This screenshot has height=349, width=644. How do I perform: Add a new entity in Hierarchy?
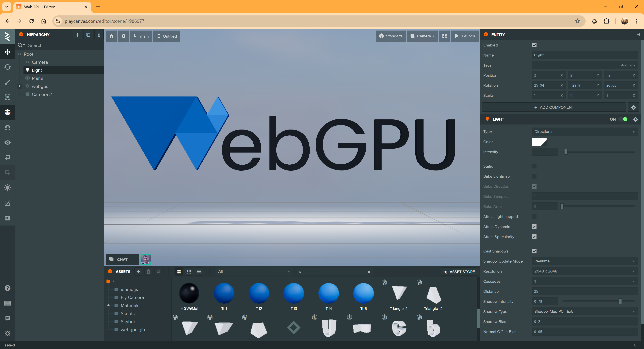click(77, 35)
